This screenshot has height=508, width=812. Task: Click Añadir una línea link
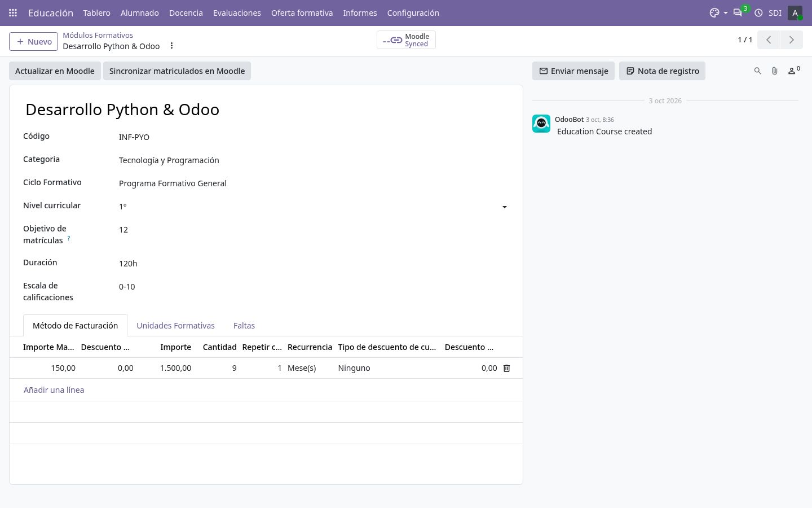pos(54,390)
